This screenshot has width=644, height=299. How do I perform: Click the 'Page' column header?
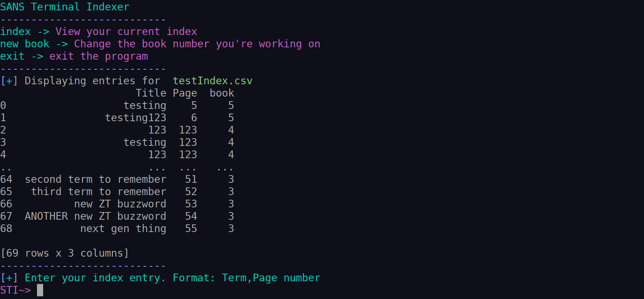point(185,94)
